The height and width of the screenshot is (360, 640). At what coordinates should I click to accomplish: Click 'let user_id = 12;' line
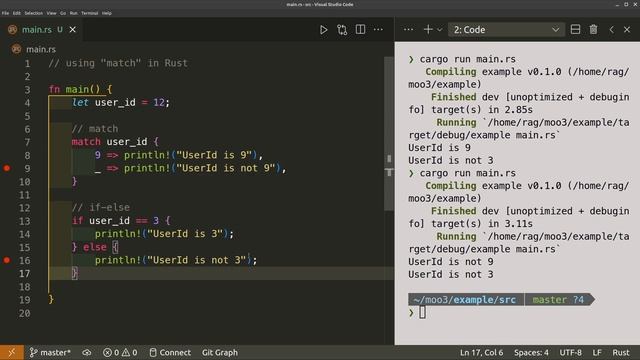point(121,102)
